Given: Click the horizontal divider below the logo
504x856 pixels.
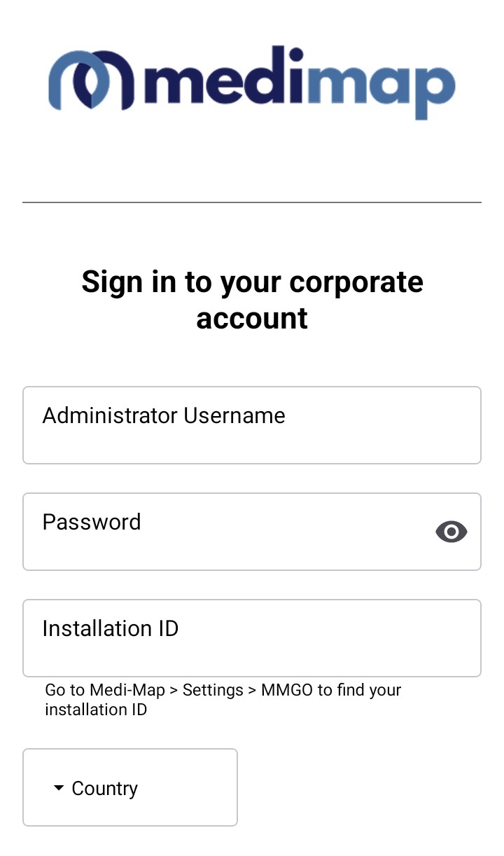Looking at the screenshot, I should pos(252,202).
